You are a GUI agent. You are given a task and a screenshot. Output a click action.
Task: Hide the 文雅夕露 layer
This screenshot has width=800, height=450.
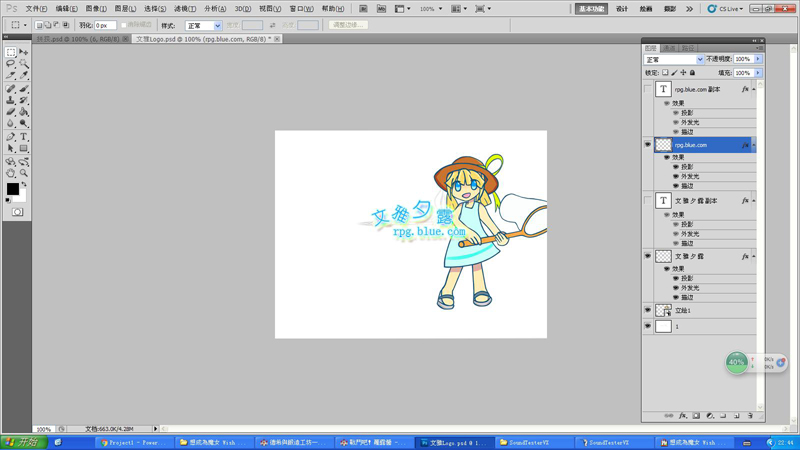pos(647,256)
